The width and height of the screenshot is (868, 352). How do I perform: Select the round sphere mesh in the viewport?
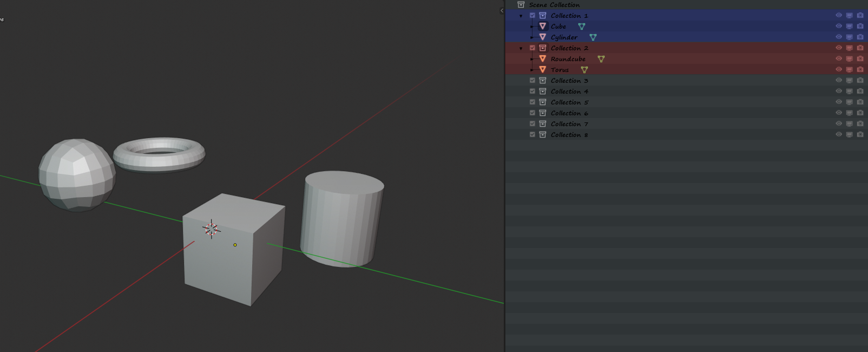tap(77, 174)
